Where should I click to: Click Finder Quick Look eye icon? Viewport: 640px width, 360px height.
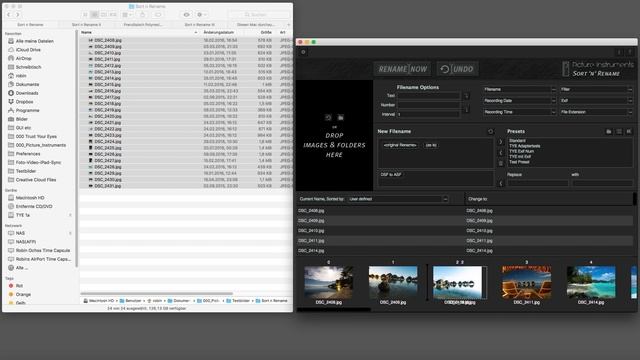click(x=186, y=15)
